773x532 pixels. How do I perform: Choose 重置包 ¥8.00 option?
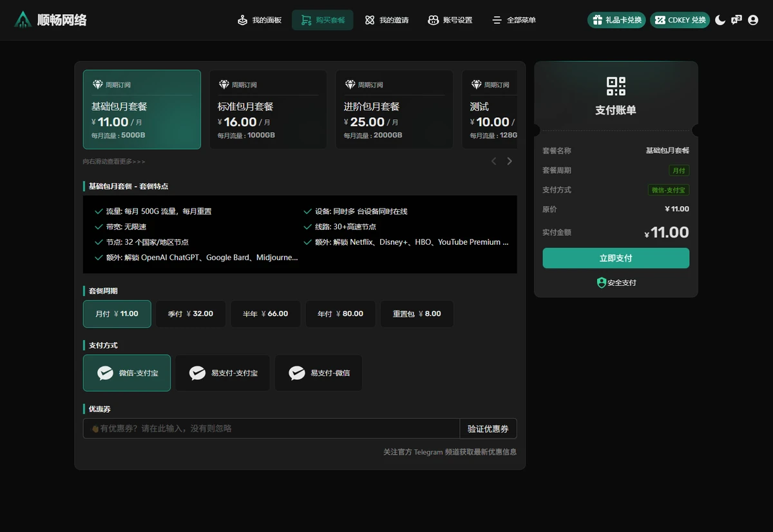[x=417, y=314]
